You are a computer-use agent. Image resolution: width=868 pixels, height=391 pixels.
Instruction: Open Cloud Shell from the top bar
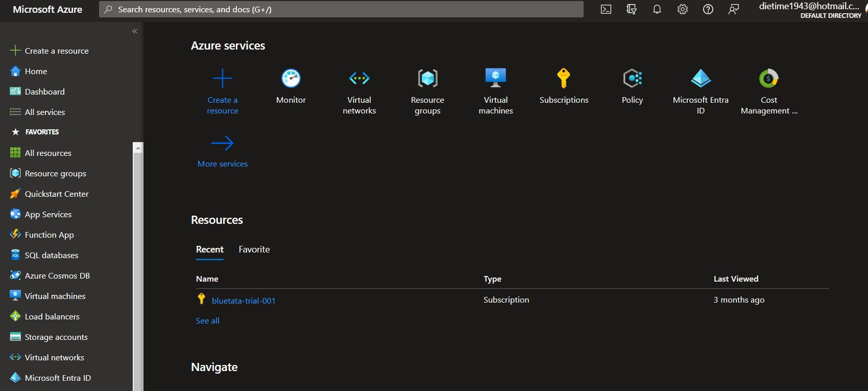point(606,9)
